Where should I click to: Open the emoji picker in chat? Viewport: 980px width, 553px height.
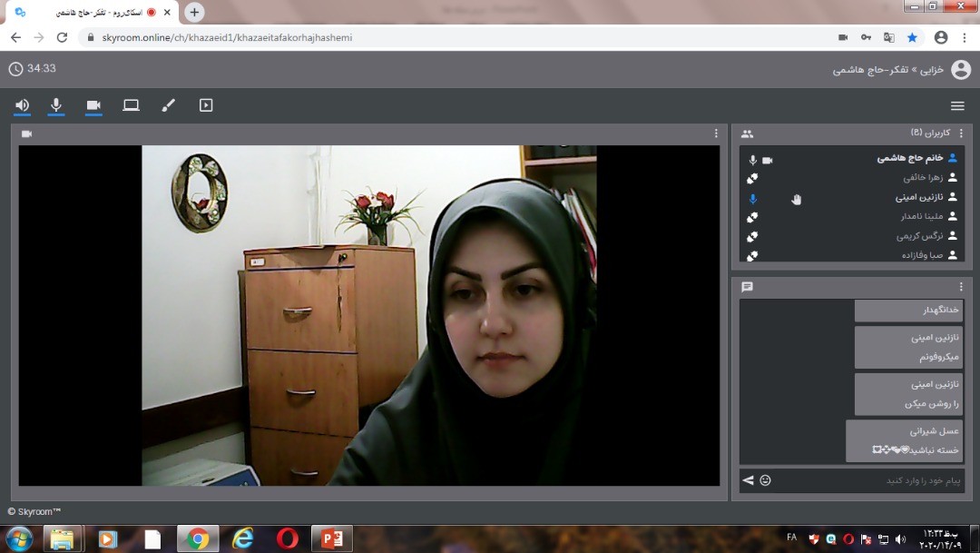click(x=765, y=480)
